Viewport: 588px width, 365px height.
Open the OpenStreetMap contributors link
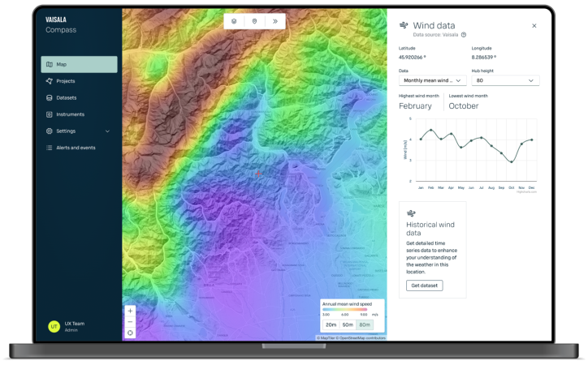point(361,338)
